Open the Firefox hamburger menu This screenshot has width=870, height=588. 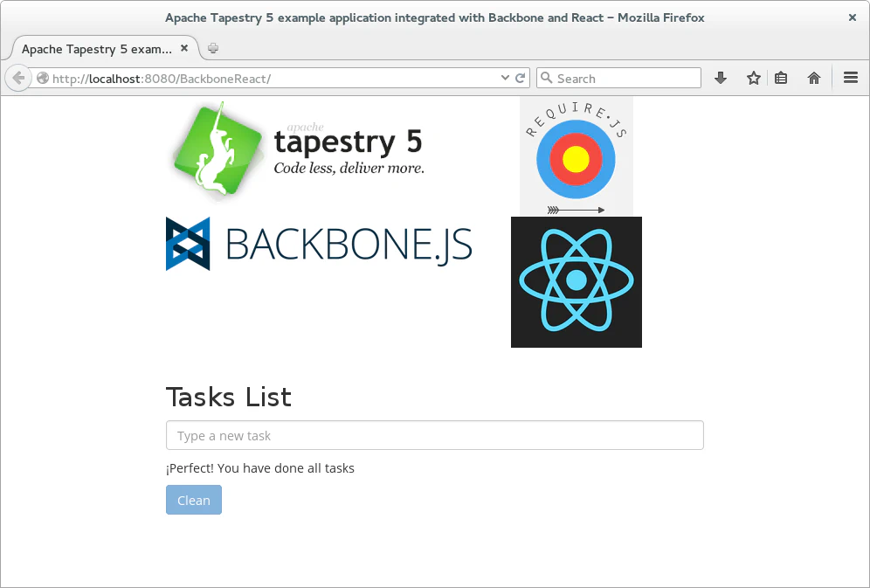[850, 78]
